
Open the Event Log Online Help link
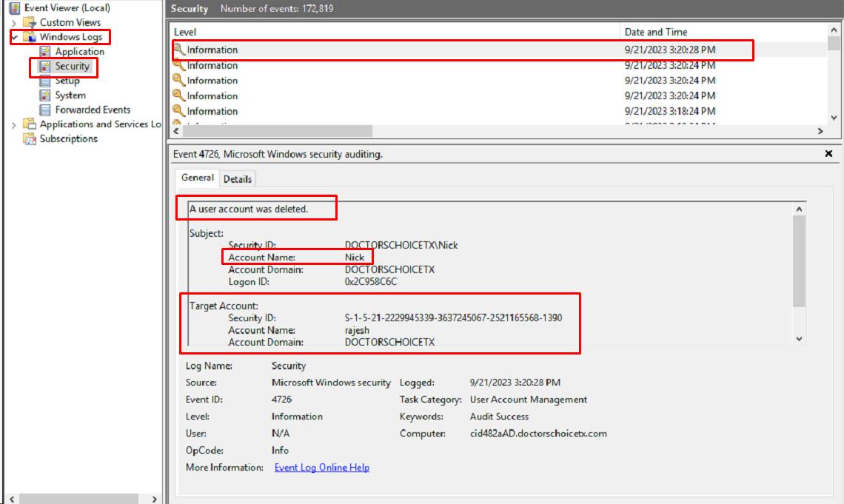pos(321,468)
